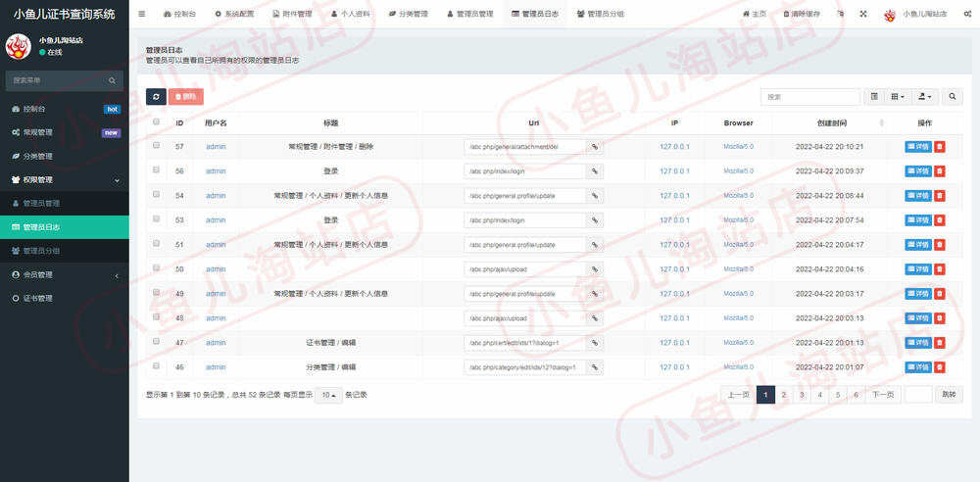Click the 127.0.0.1 IP link in row 46
This screenshot has width=980, height=482.
[x=674, y=367]
